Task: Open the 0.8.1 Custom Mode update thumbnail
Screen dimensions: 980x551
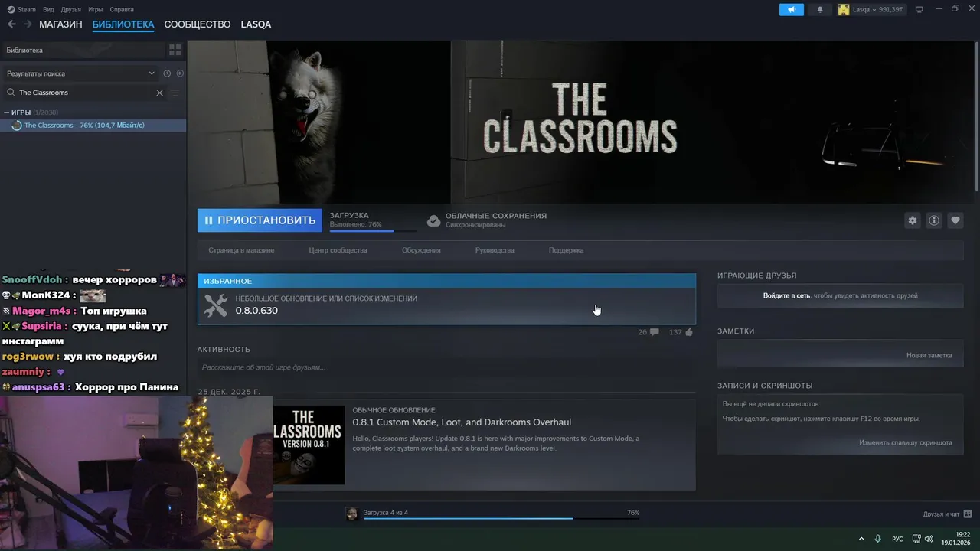Action: (x=309, y=445)
